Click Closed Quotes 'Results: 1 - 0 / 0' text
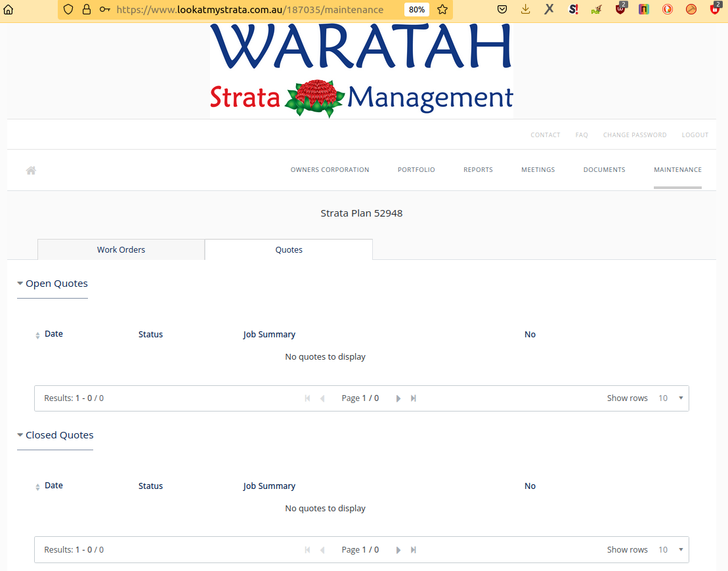Screen dimensions: 728x571 (74, 550)
